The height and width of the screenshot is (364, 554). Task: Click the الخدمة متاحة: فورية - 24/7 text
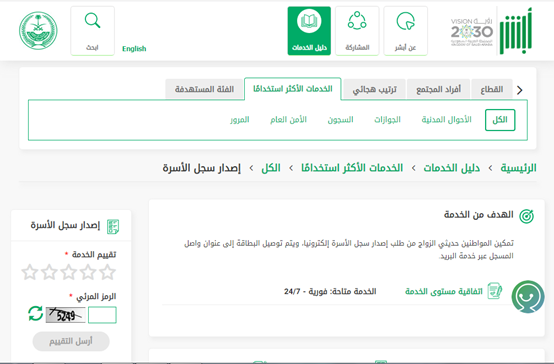(x=330, y=292)
